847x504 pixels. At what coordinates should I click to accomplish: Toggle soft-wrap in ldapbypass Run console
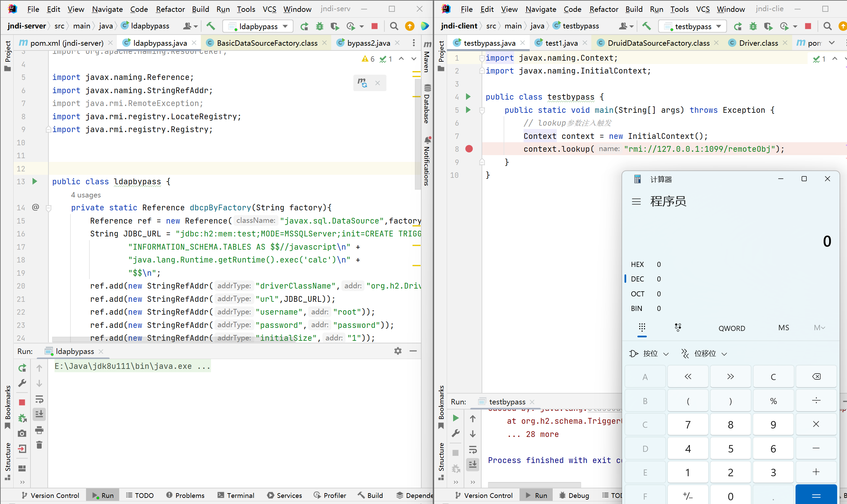pos(39,399)
